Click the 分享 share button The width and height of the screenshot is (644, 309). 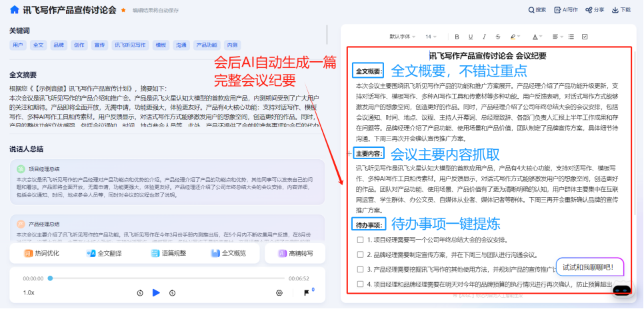click(595, 10)
